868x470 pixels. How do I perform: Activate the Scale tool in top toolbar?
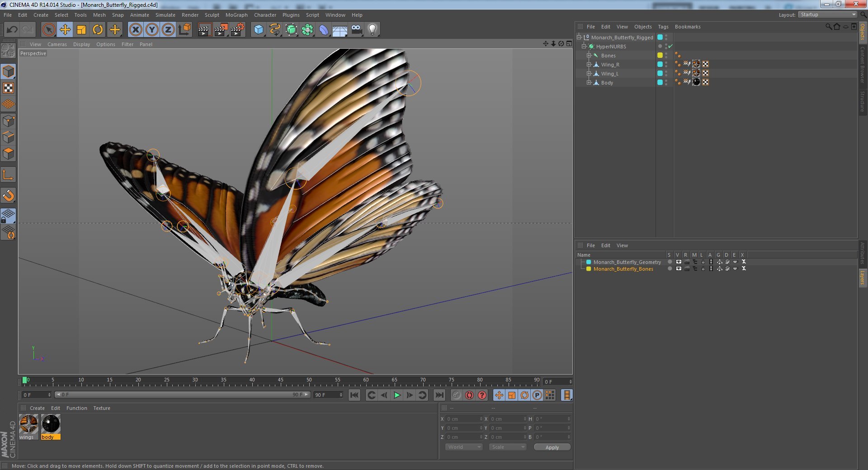[x=81, y=30]
